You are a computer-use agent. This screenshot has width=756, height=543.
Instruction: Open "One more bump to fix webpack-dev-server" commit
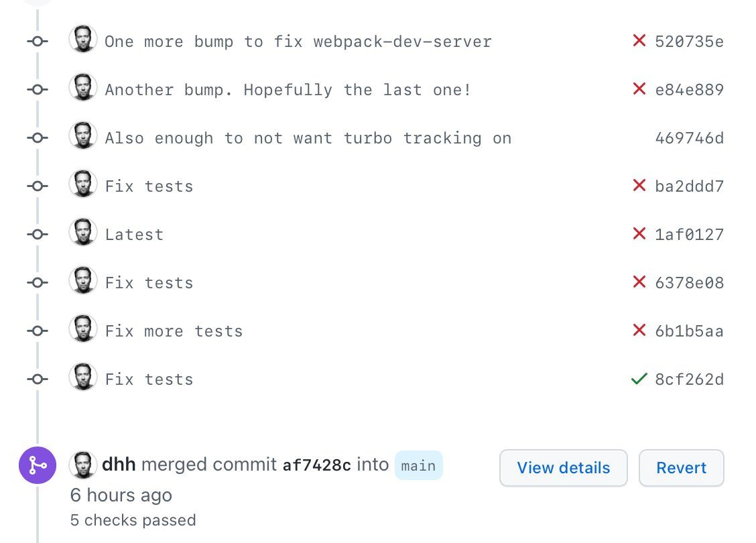pyautogui.click(x=298, y=42)
